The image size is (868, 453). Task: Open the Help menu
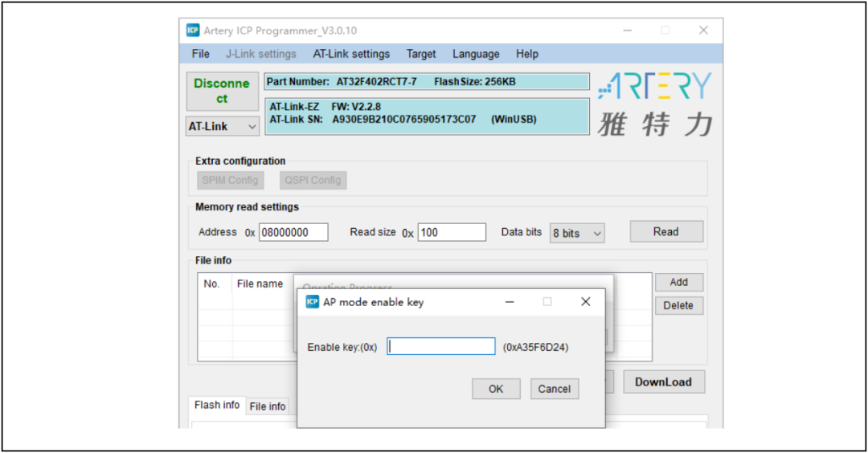[527, 54]
